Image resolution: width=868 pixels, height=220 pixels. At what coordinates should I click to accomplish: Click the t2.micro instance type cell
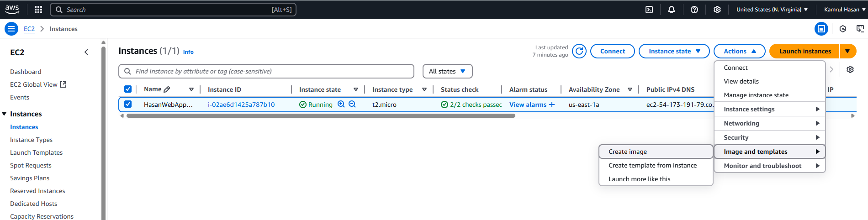coord(384,105)
